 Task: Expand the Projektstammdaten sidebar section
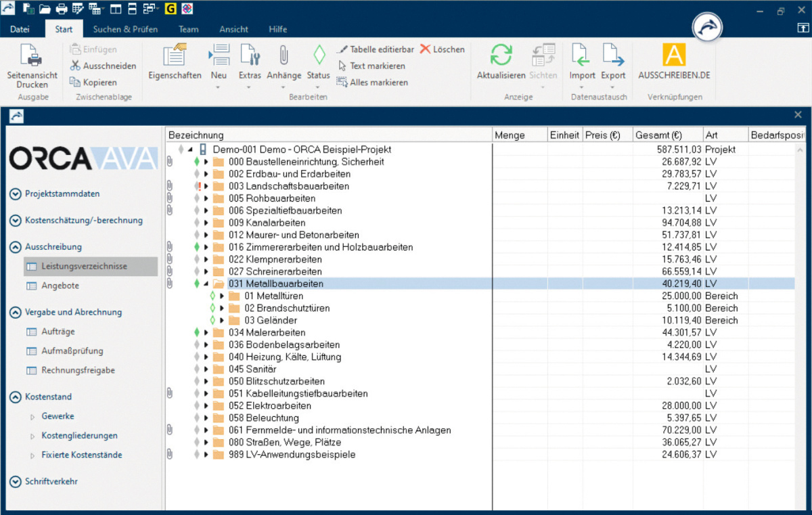pos(16,194)
